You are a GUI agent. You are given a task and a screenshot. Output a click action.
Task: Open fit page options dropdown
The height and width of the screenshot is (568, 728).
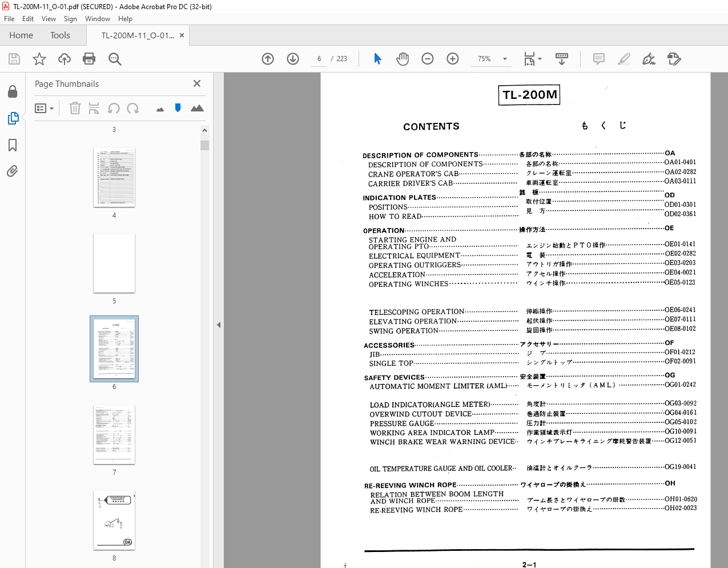533,59
